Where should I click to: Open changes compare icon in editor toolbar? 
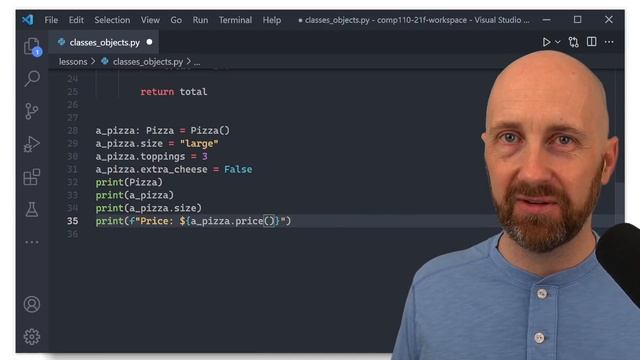click(x=573, y=42)
